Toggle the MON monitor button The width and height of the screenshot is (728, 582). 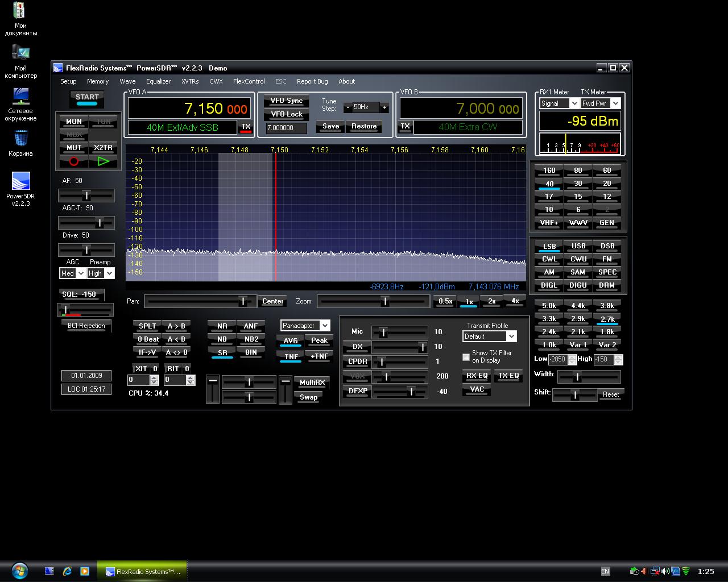tap(74, 122)
